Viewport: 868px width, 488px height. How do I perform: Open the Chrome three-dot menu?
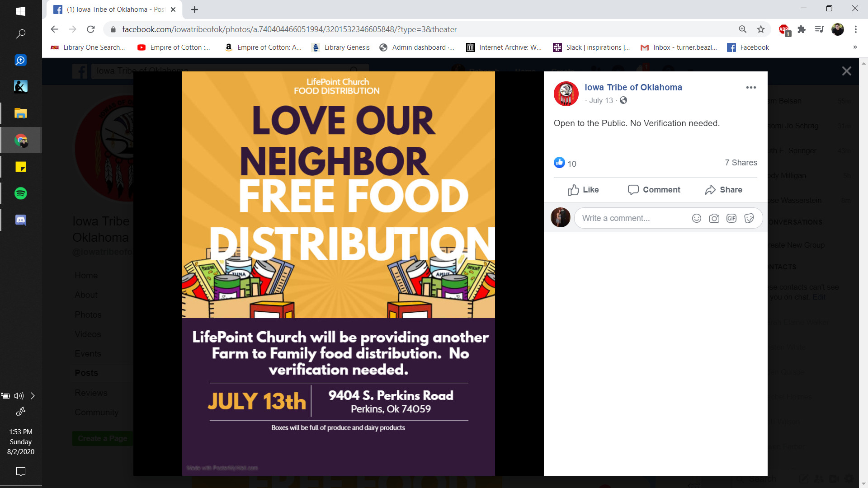click(x=856, y=29)
